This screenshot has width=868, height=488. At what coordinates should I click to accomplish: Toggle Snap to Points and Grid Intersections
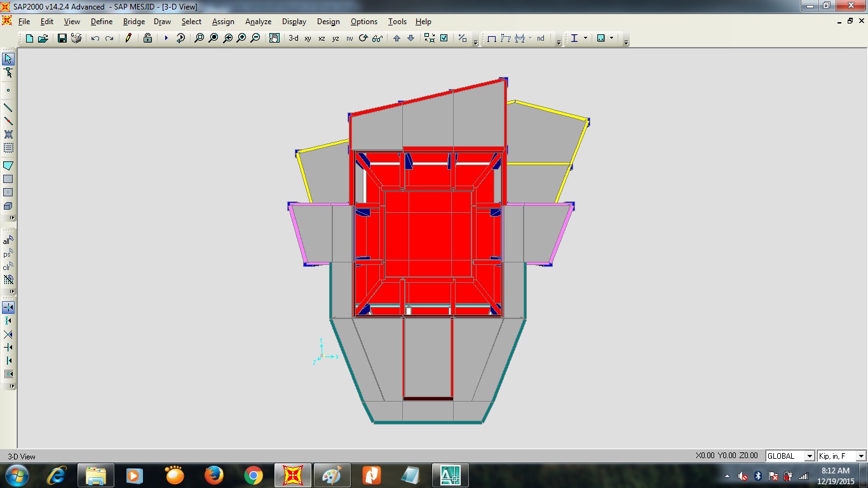[8, 308]
